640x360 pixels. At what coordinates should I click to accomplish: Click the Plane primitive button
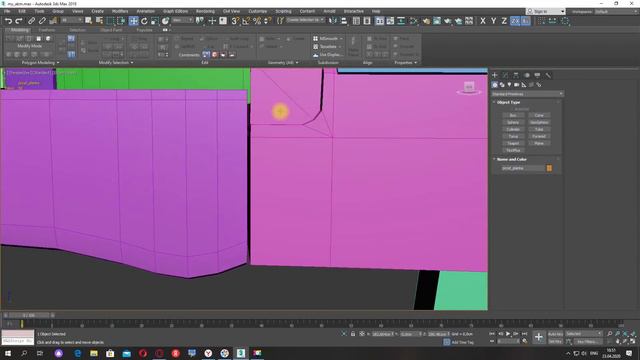pos(539,143)
